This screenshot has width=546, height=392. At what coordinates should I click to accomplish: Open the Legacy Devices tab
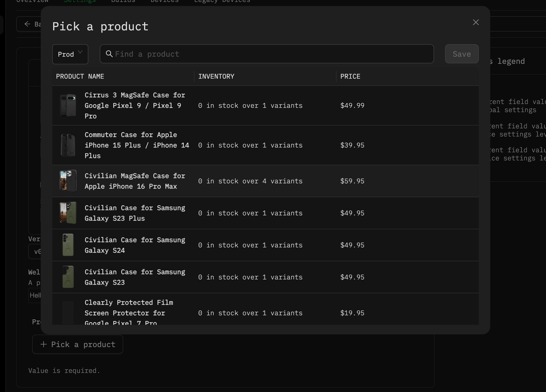point(222,2)
